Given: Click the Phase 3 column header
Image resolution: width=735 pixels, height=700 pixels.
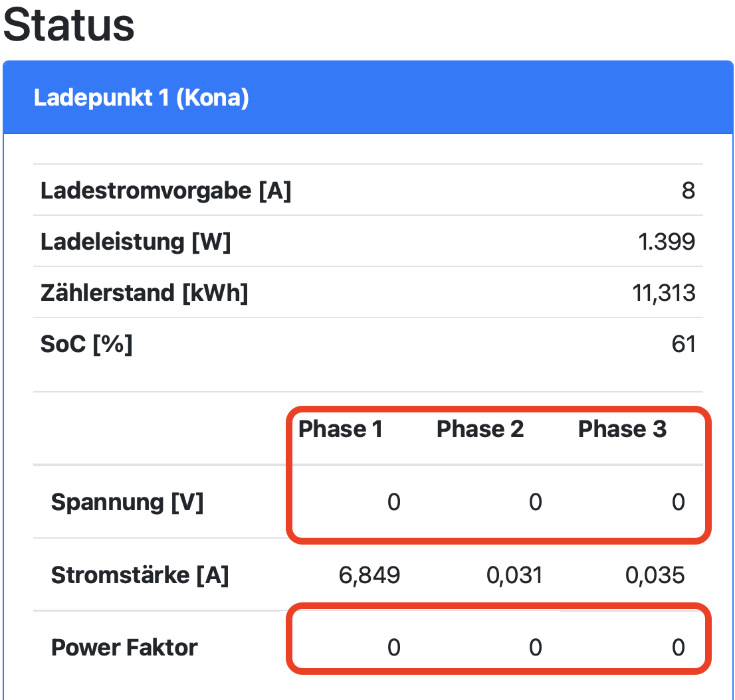Looking at the screenshot, I should pyautogui.click(x=622, y=429).
